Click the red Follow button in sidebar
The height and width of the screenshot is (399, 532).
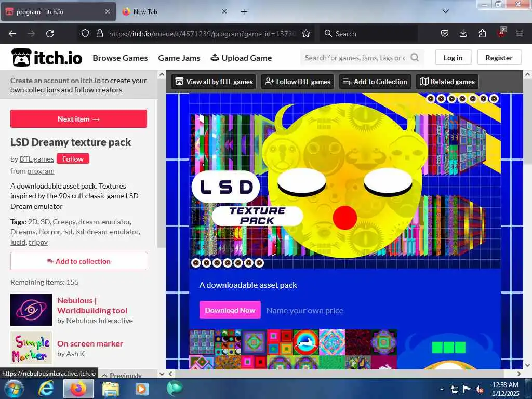coord(73,159)
